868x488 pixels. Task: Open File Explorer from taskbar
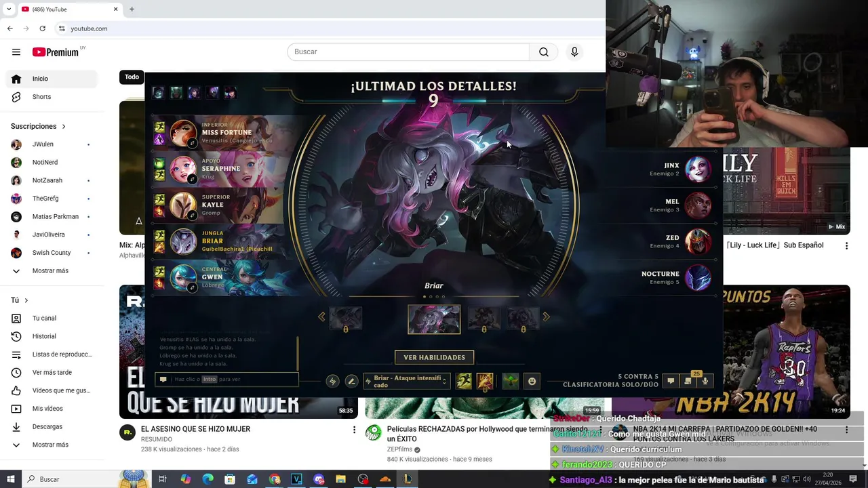(x=341, y=479)
